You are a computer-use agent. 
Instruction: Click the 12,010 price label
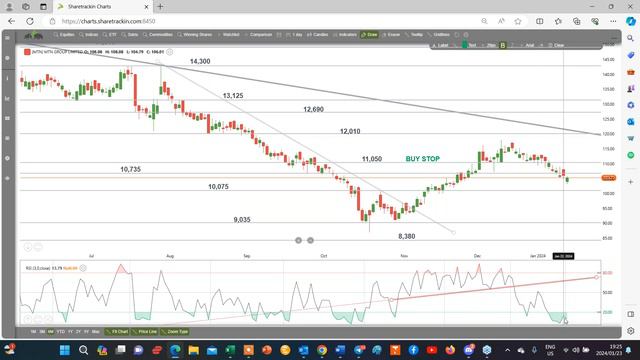350,131
